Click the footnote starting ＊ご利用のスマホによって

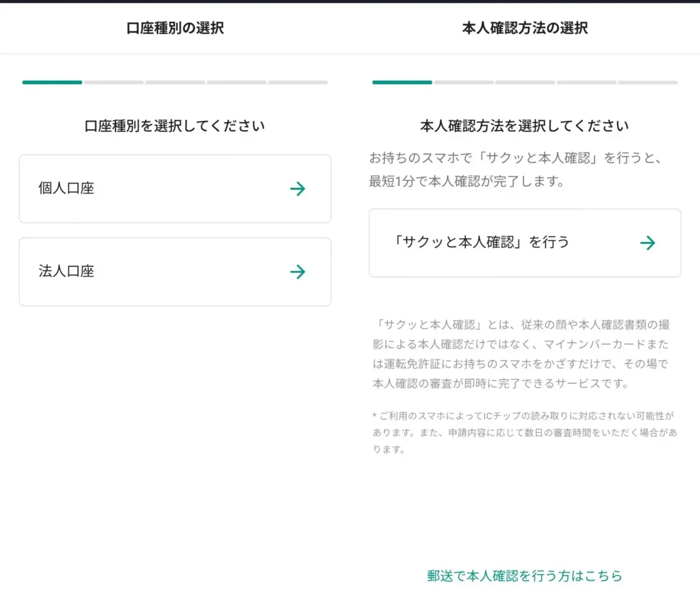[x=524, y=432]
